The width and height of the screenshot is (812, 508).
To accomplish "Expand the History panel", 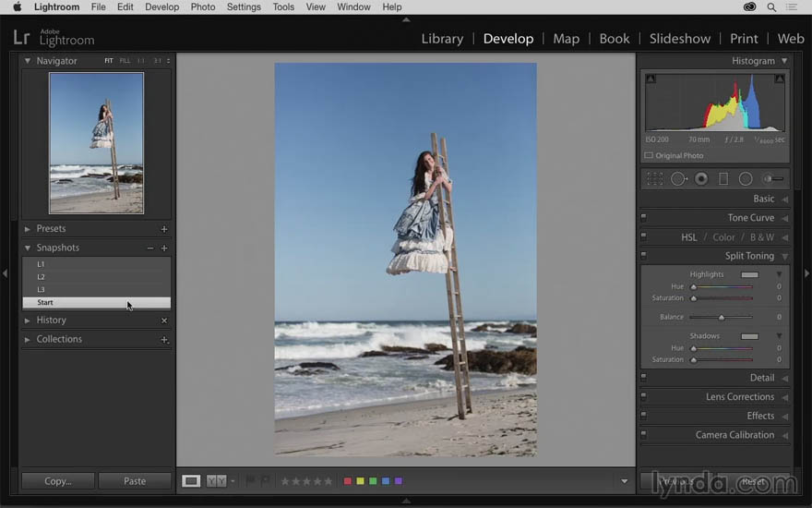I will point(28,321).
